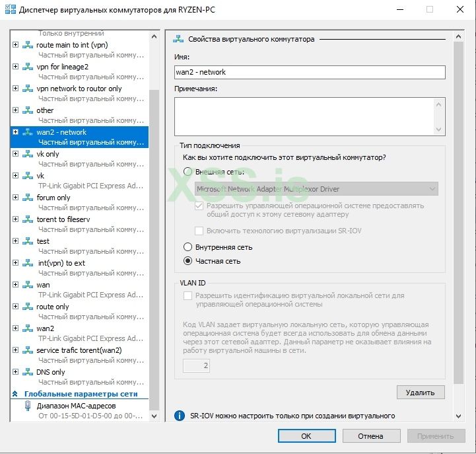Expand the 'forum only' tree node

click(15, 198)
